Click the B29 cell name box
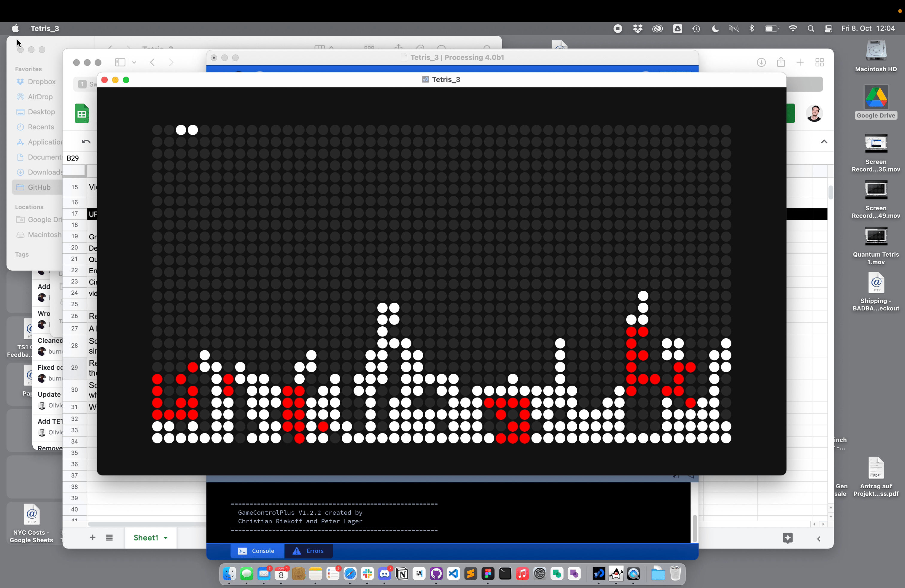The width and height of the screenshot is (905, 588). [73, 158]
